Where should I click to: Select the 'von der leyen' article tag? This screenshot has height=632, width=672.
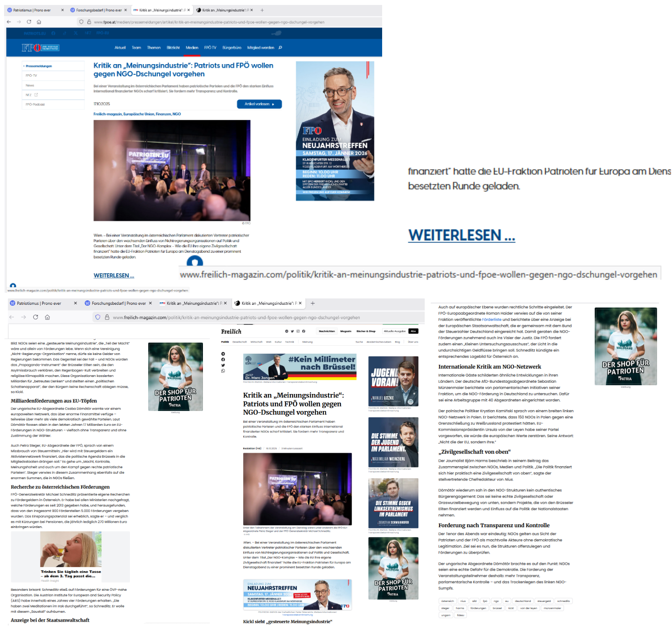point(528,608)
